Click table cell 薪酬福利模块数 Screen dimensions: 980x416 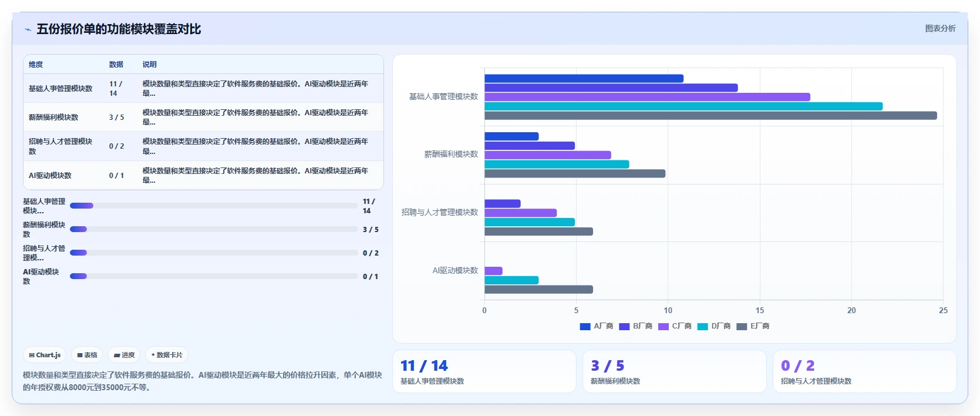pos(53,118)
